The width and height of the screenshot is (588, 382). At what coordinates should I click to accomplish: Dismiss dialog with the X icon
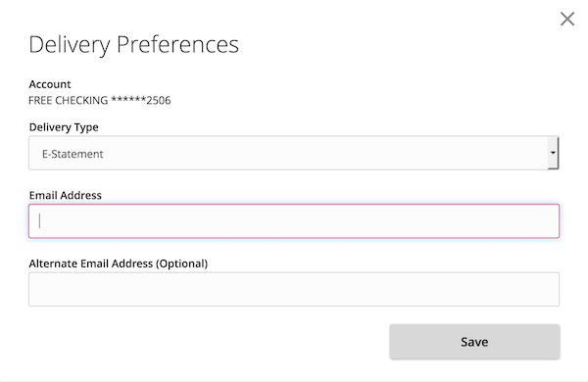[x=567, y=19]
